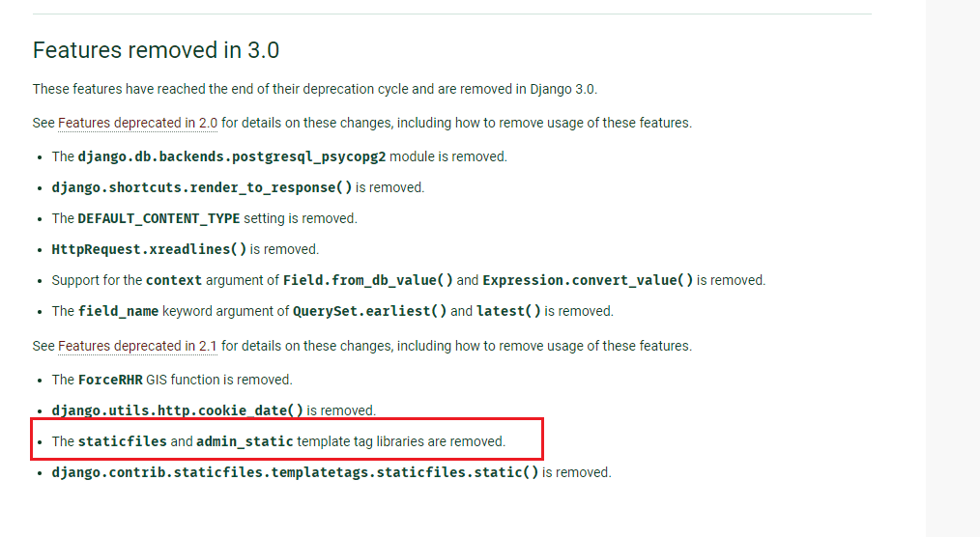Click the ForceRHR function name

(x=110, y=380)
